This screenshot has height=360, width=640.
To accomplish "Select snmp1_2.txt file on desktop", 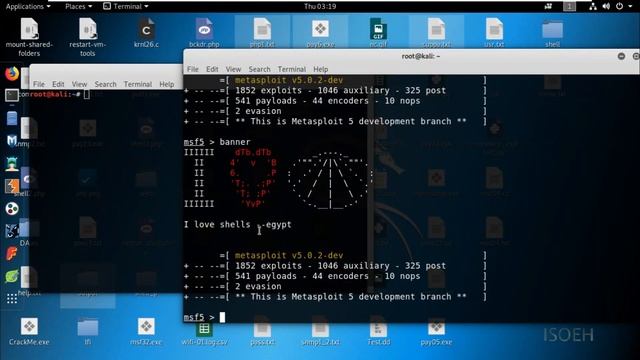I will coord(320,334).
